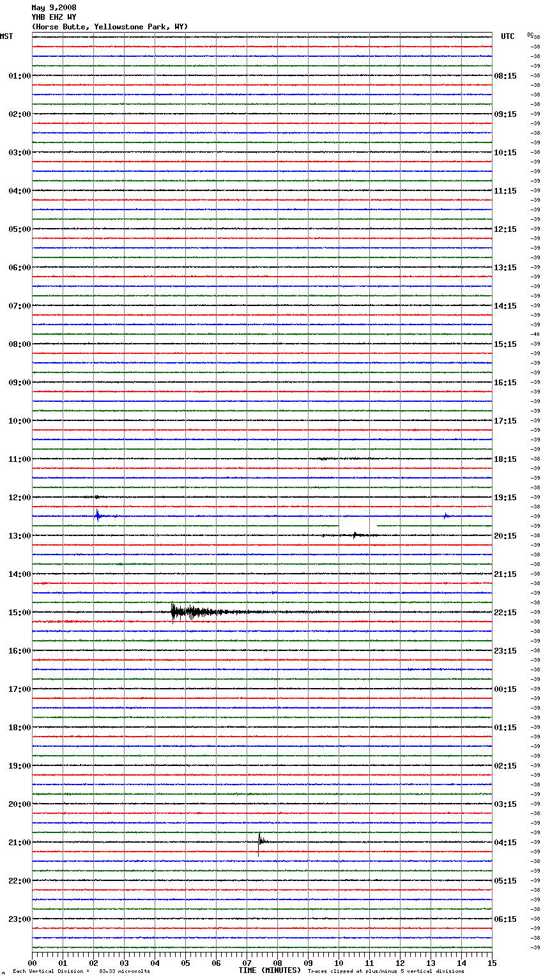Select the 07:00 MST row label
This screenshot has height=980, width=543.
pyautogui.click(x=20, y=306)
